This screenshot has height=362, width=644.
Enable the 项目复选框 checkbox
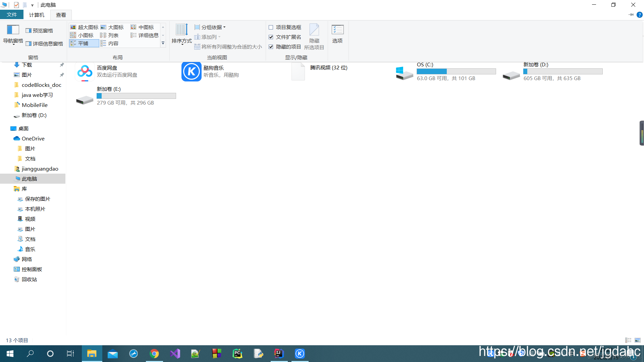(271, 27)
